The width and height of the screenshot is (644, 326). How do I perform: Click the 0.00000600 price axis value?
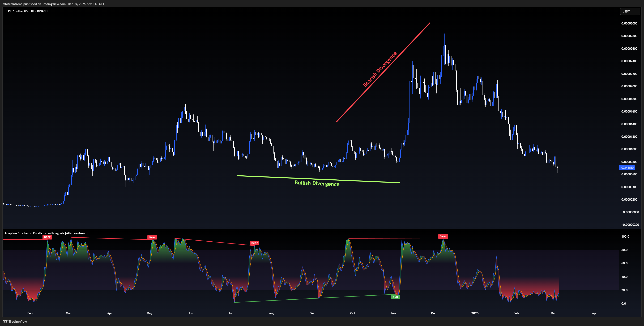(x=629, y=174)
